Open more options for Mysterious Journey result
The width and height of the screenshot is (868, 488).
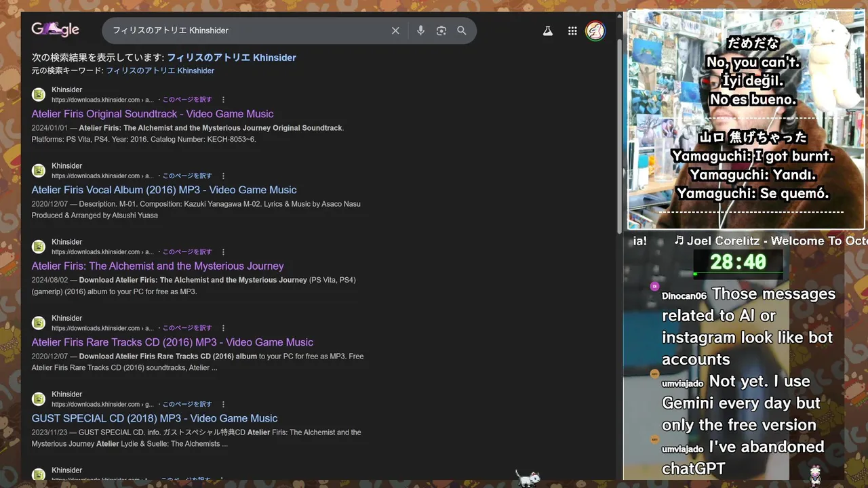(223, 251)
